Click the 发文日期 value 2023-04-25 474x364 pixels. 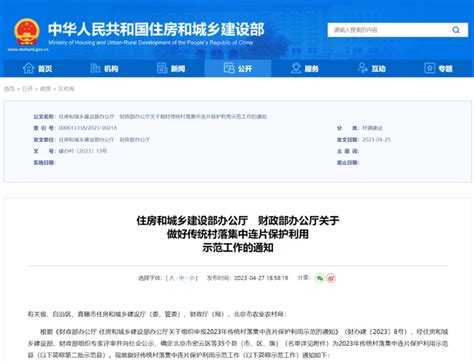tap(376, 140)
